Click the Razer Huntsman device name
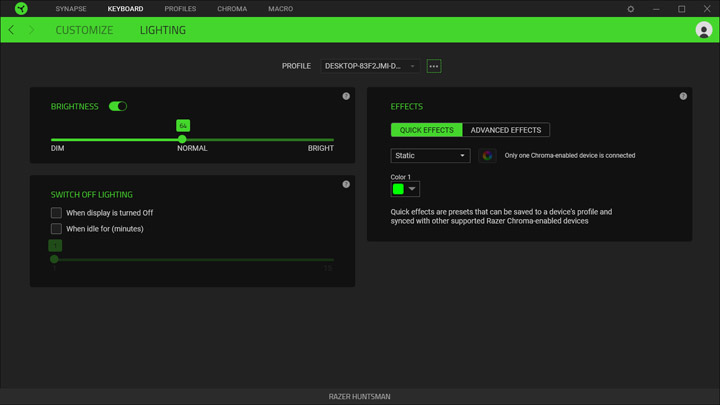Image resolution: width=720 pixels, height=405 pixels. tap(360, 396)
